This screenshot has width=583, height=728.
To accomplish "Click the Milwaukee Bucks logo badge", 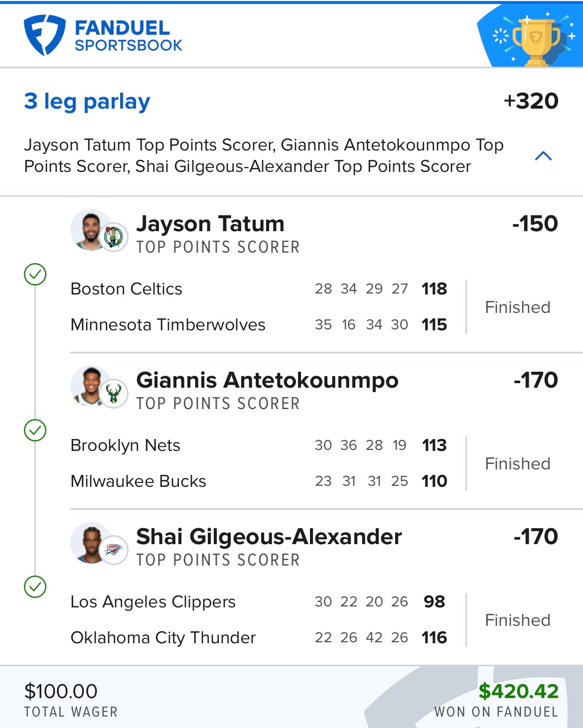I will (114, 394).
